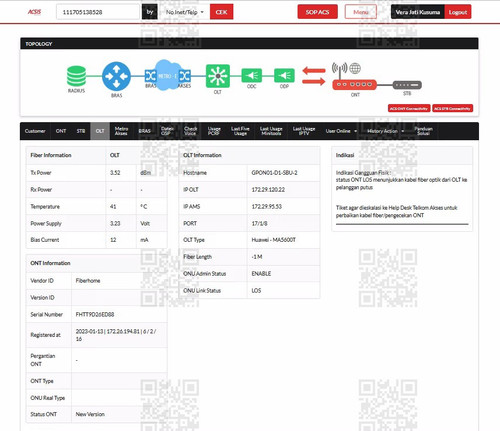Screen dimensions: 500x431
Task: Switch to the Customer tab
Action: coord(35,131)
